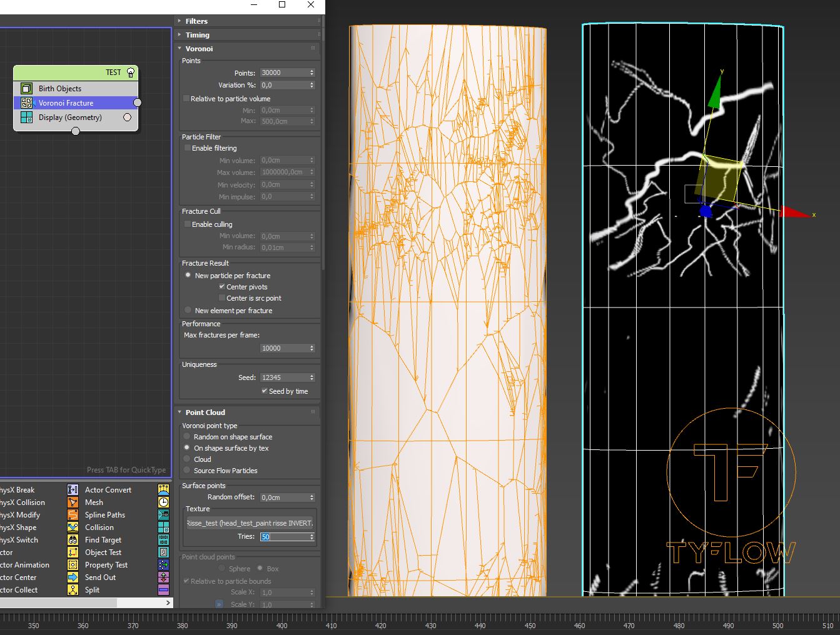
Task: Click the Collision operator icon
Action: pyautogui.click(x=73, y=527)
